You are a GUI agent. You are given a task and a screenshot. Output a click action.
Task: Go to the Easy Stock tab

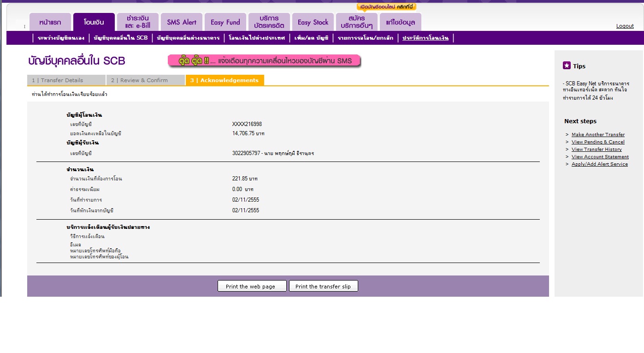tap(313, 22)
